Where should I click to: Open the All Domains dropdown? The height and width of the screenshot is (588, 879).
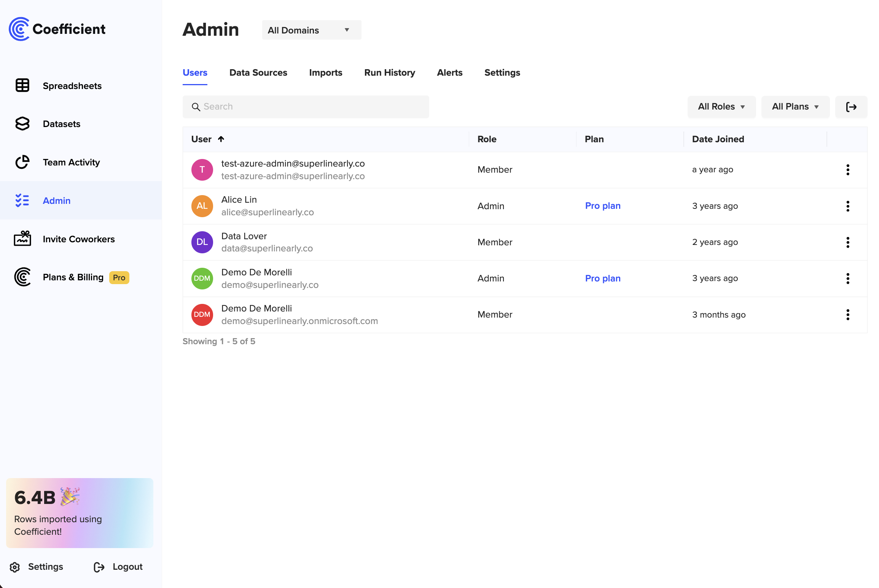pos(311,30)
